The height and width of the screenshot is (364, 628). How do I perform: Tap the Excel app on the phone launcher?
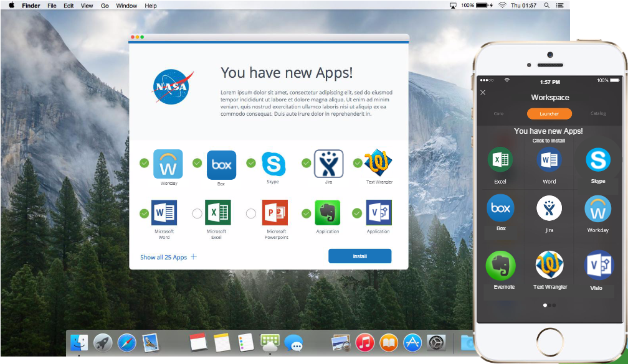500,159
